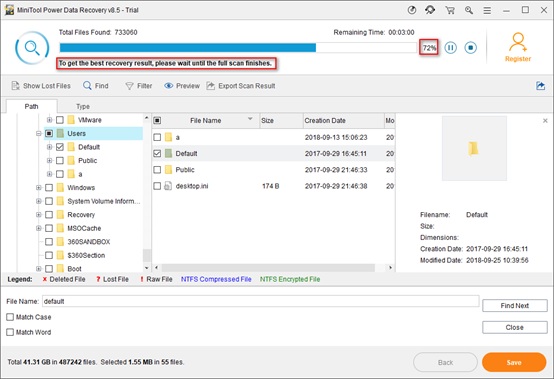This screenshot has width=554, height=379.
Task: Open the Filter tool
Action: [x=139, y=86]
